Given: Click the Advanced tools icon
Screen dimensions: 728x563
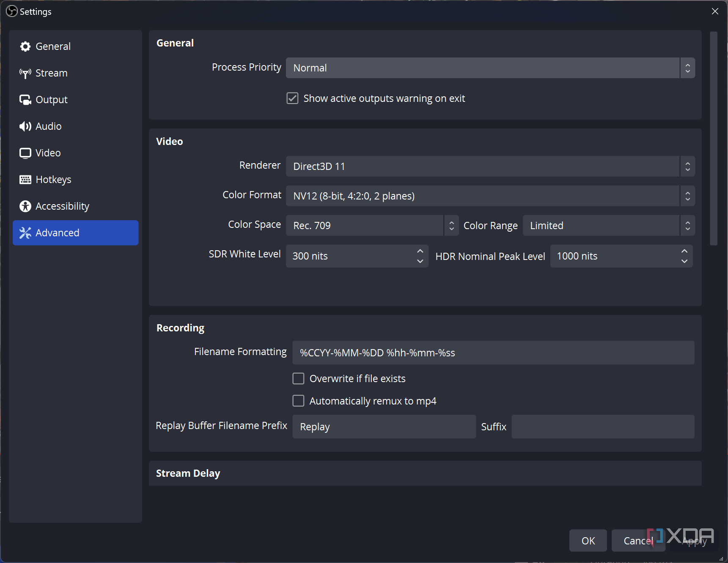Looking at the screenshot, I should (25, 233).
